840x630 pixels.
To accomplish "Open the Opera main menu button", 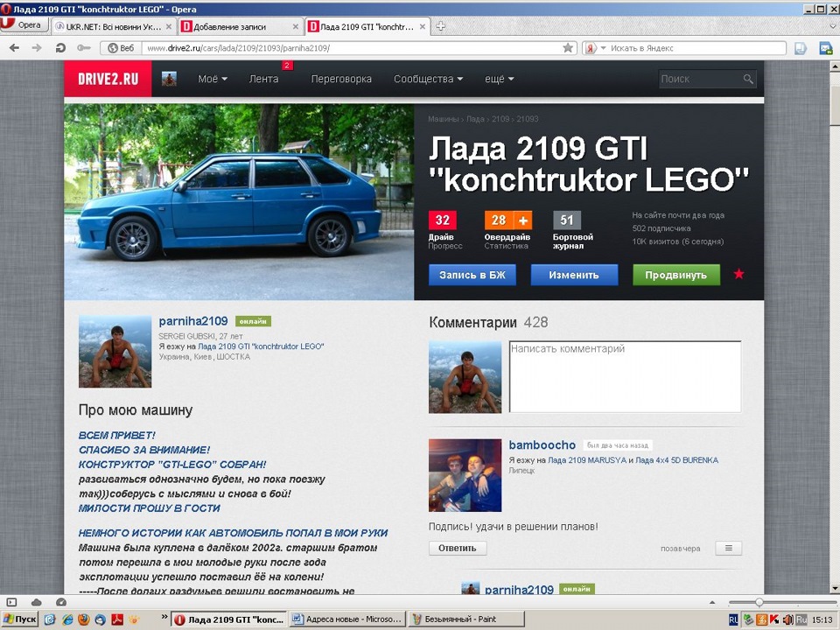I will 24,24.
